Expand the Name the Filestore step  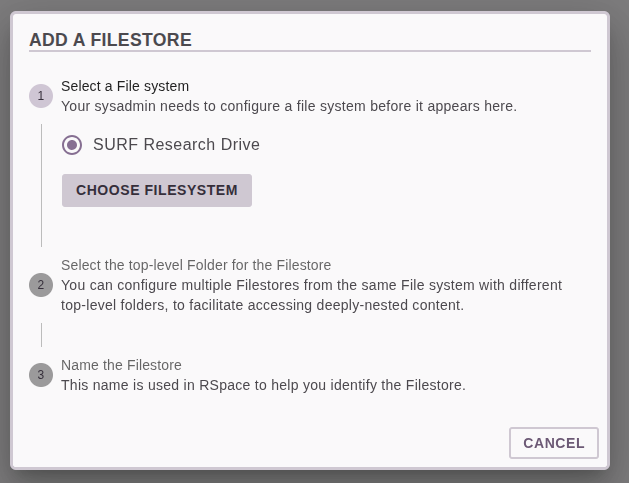click(x=121, y=365)
